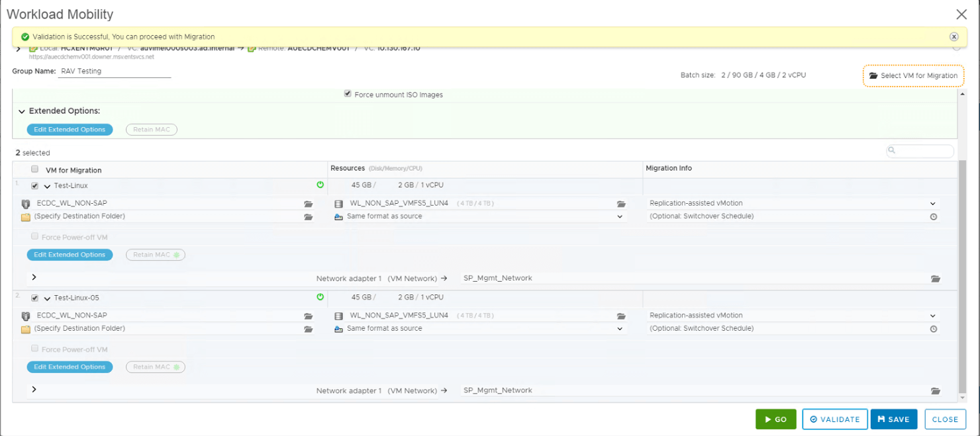
Task: Click clock icon for Test-Linux-05 switchover schedule
Action: tap(934, 329)
